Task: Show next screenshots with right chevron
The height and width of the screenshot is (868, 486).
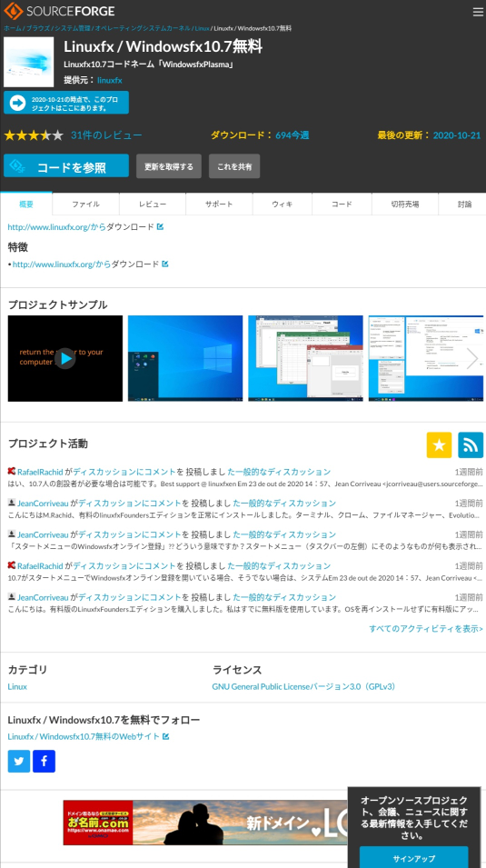Action: coord(471,358)
